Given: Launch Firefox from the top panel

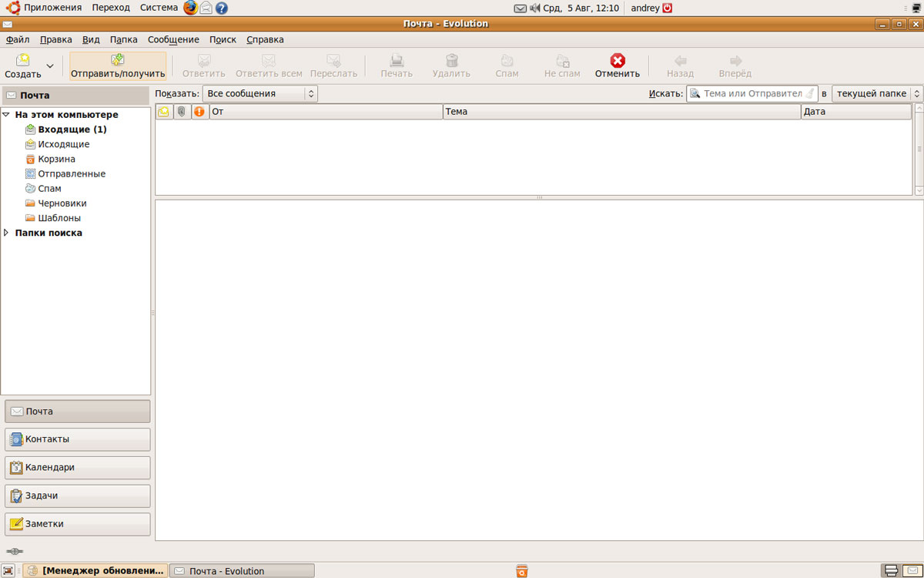Looking at the screenshot, I should point(190,8).
